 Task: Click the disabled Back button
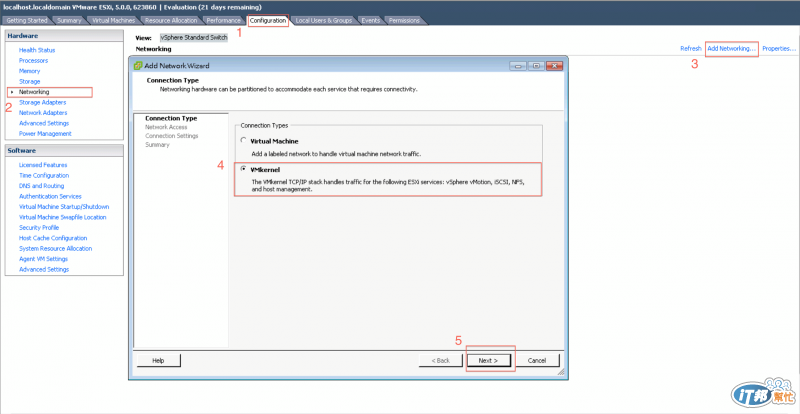440,360
